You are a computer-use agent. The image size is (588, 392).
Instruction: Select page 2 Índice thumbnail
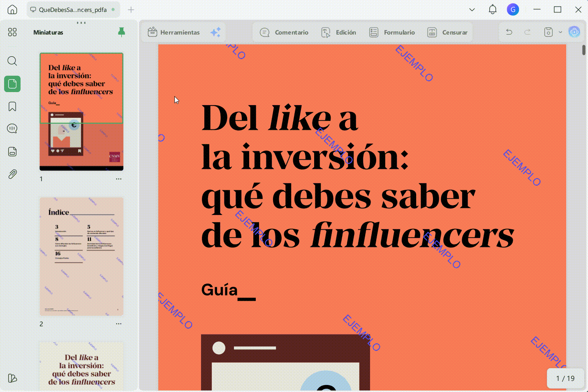[x=81, y=256]
